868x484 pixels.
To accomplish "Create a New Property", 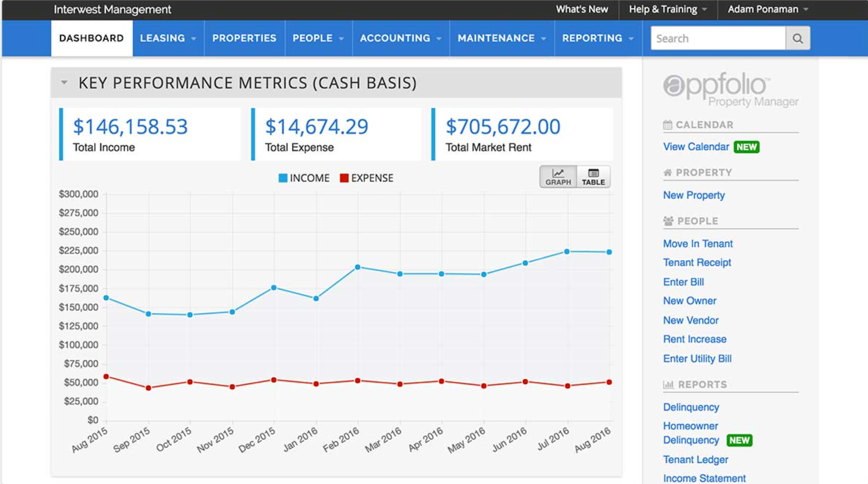I will [x=694, y=195].
